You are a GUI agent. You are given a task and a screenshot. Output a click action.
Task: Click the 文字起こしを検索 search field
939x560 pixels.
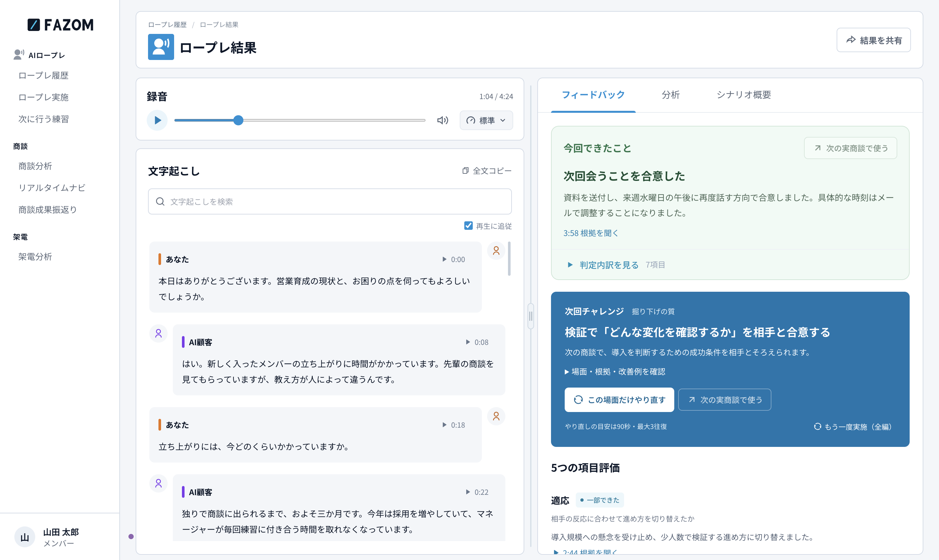click(330, 201)
